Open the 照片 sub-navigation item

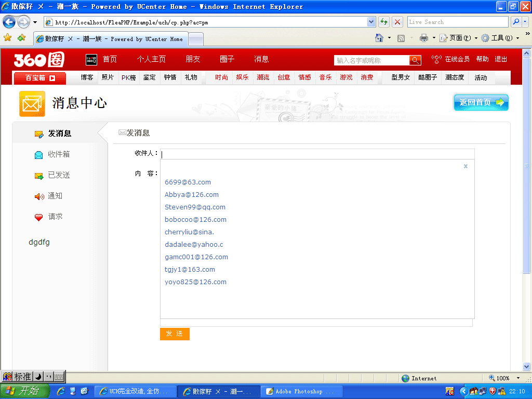click(108, 78)
